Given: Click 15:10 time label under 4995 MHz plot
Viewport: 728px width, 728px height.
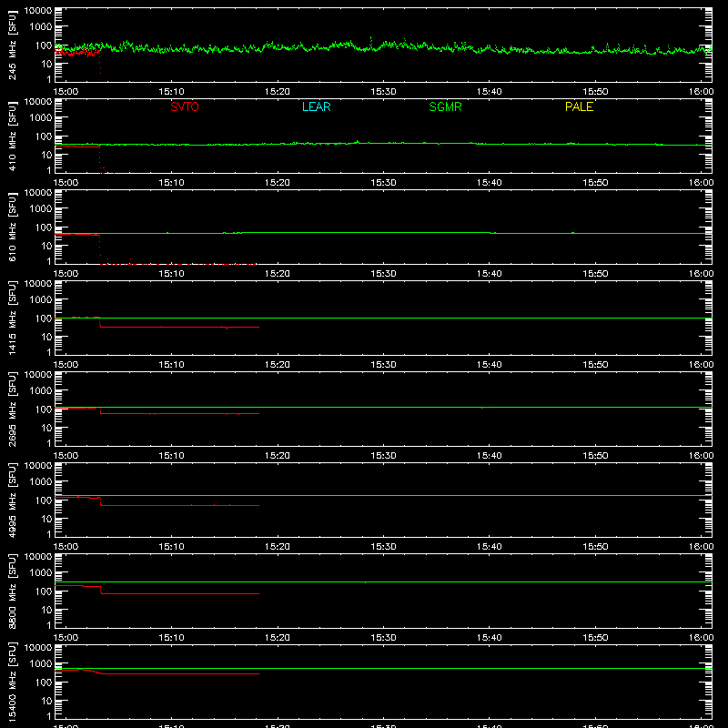Looking at the screenshot, I should coord(171,547).
